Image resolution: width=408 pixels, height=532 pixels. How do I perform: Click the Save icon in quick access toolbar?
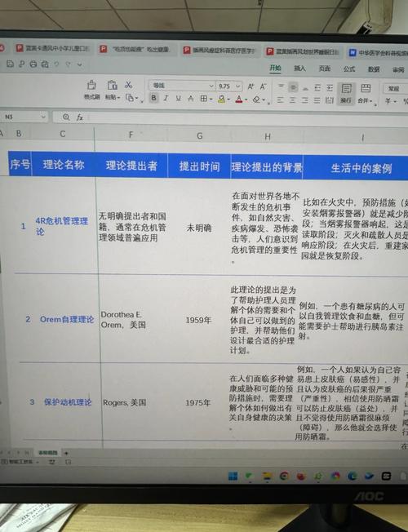click(10, 64)
